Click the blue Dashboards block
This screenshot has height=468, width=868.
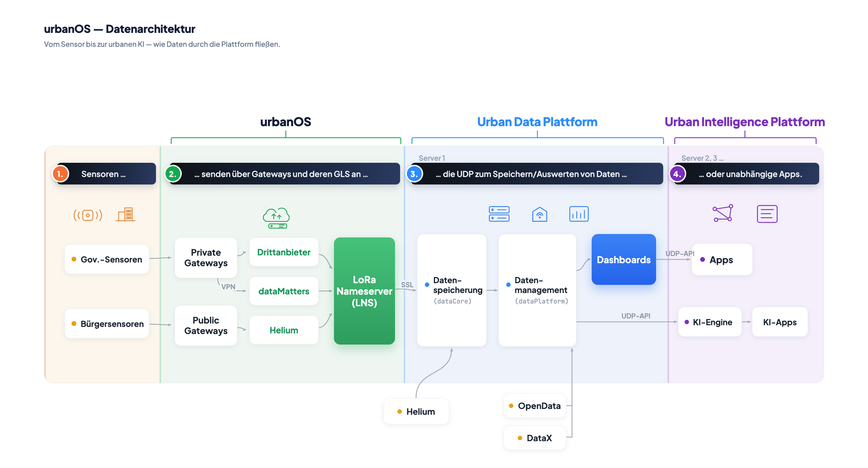point(624,259)
